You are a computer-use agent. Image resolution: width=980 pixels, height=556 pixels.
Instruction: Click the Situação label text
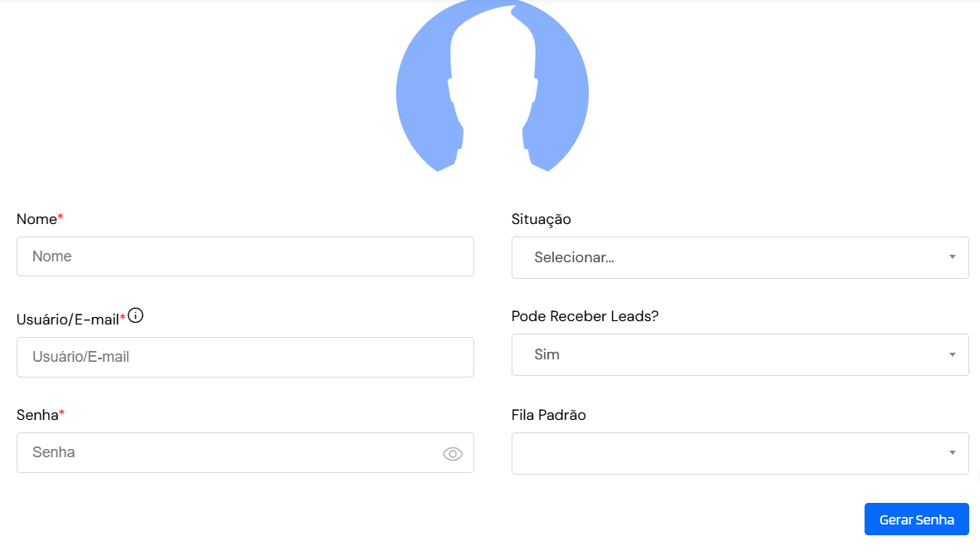pos(541,219)
